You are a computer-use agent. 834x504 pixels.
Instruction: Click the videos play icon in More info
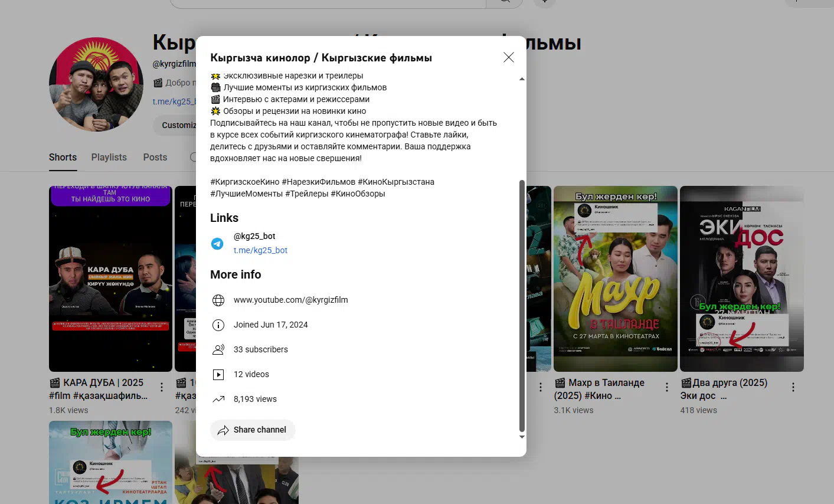tap(218, 375)
